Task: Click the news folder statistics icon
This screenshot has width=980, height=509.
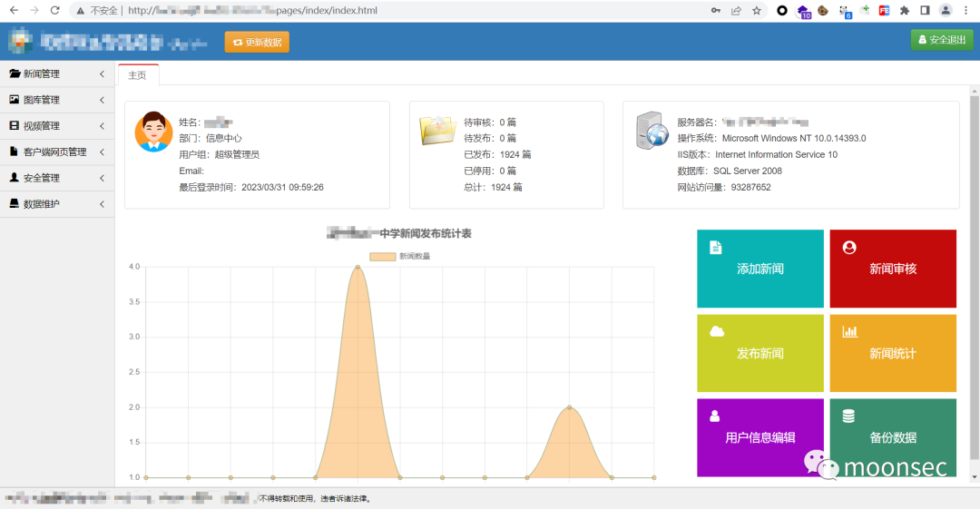Action: pos(437,130)
